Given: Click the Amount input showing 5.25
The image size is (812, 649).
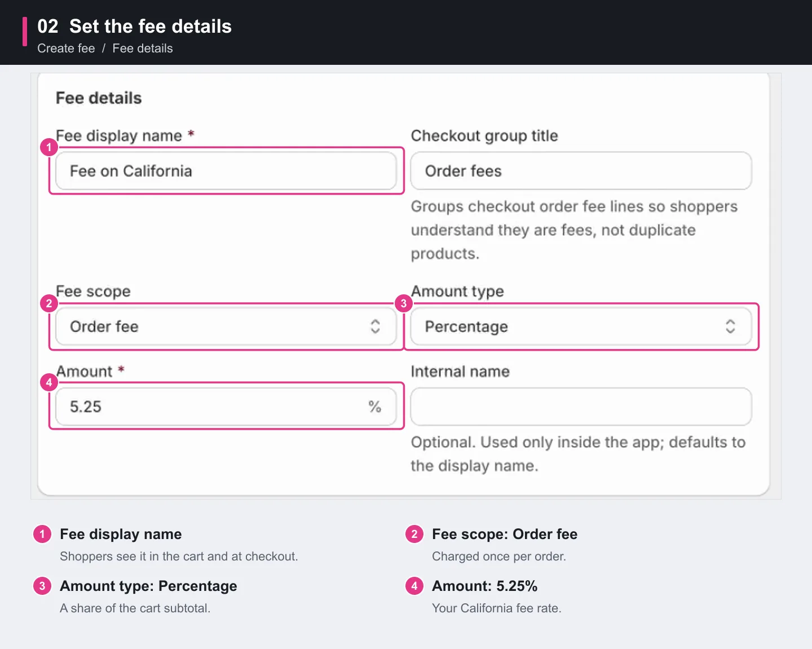Looking at the screenshot, I should [226, 407].
